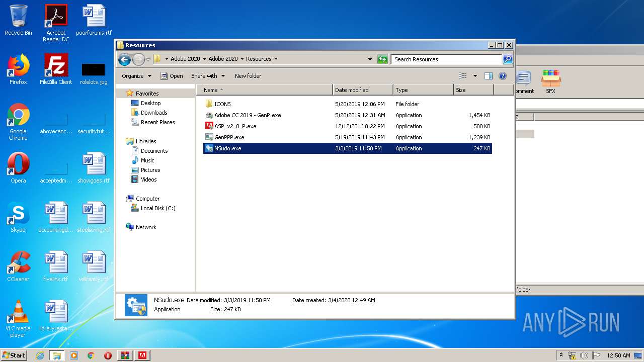Click the Resources breadcrumb segment
The height and width of the screenshot is (362, 644).
pos(259,59)
